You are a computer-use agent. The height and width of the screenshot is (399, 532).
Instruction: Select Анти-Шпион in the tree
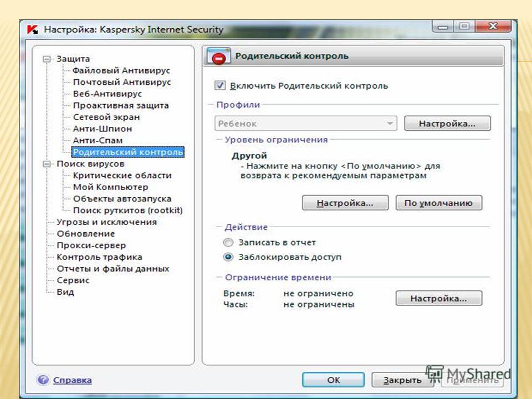coord(103,129)
